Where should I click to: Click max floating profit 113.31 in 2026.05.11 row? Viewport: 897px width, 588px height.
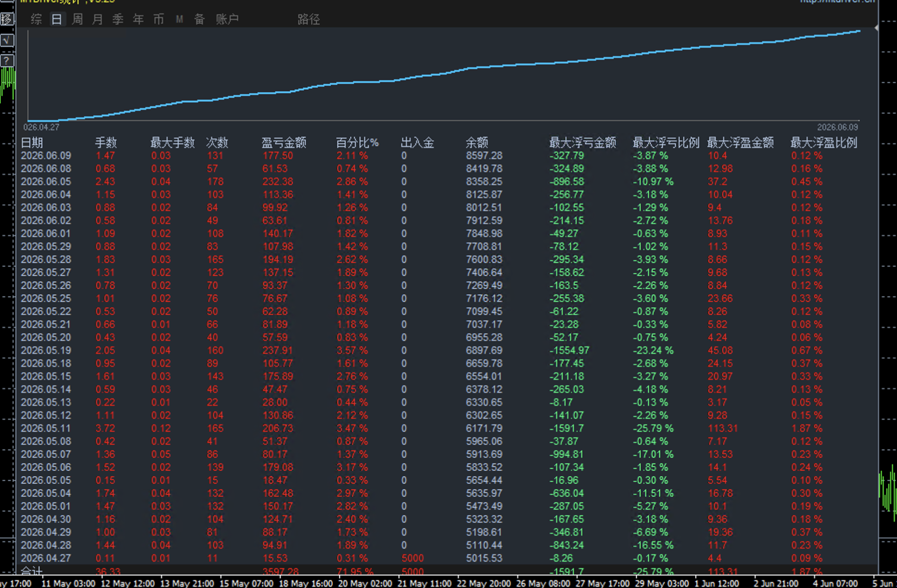723,428
